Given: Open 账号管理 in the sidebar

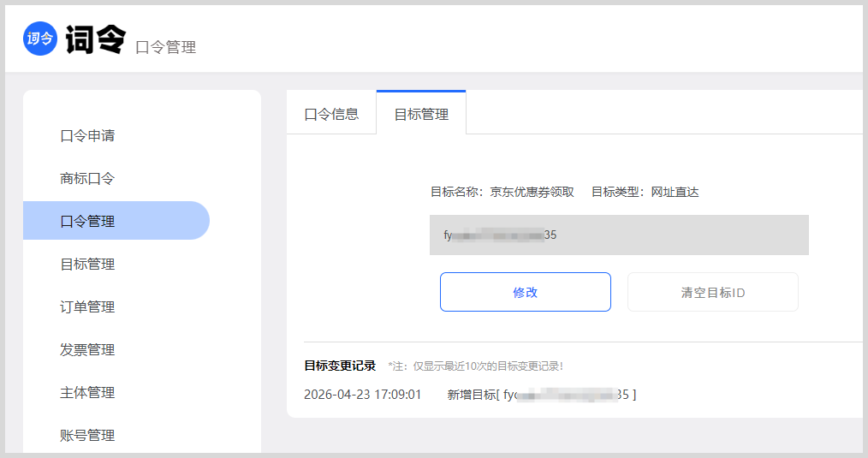Looking at the screenshot, I should click(x=87, y=435).
